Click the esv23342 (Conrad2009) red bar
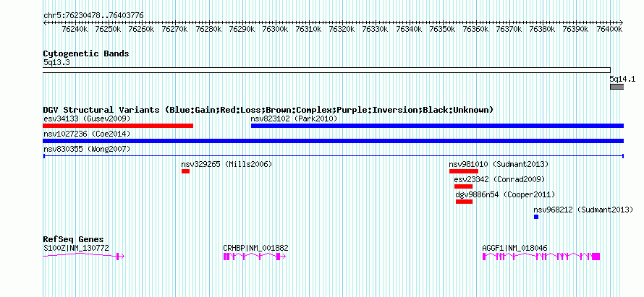644x297 pixels. click(463, 186)
